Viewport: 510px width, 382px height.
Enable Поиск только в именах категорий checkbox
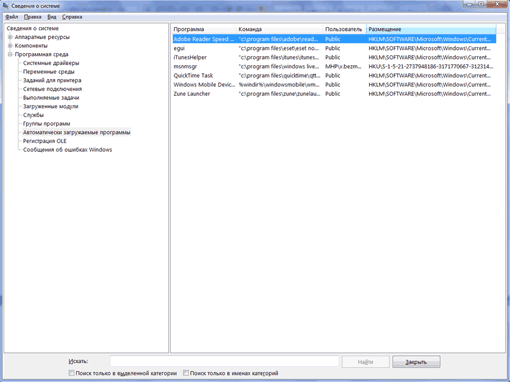[186, 373]
